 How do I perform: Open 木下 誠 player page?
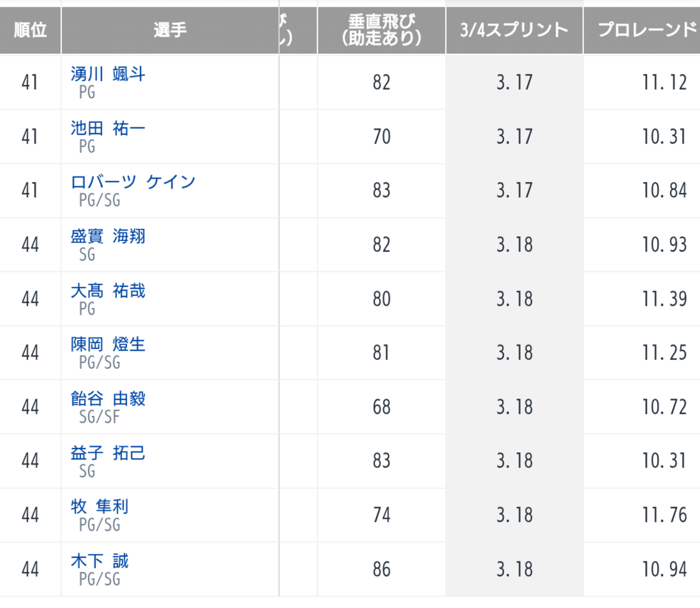point(99,561)
